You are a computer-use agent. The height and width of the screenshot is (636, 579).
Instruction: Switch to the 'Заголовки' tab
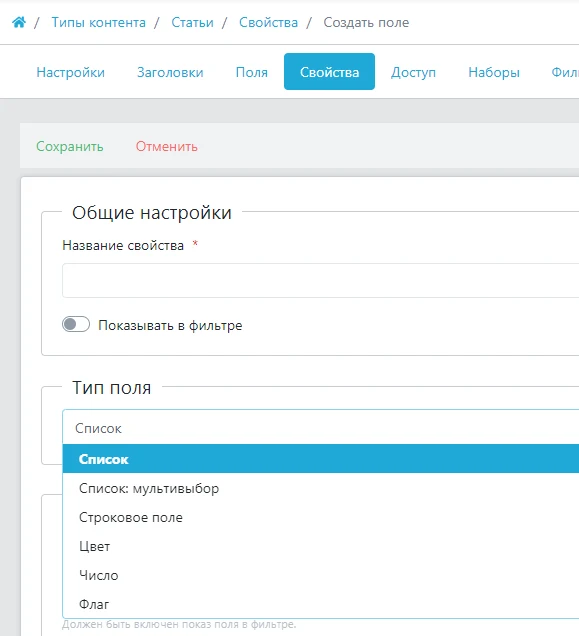point(170,72)
